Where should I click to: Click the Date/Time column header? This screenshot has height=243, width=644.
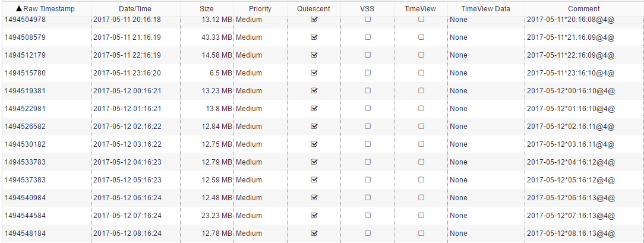[x=135, y=9]
